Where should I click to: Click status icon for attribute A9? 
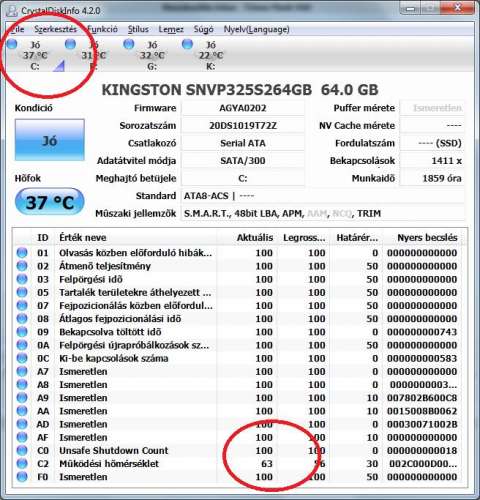22,398
